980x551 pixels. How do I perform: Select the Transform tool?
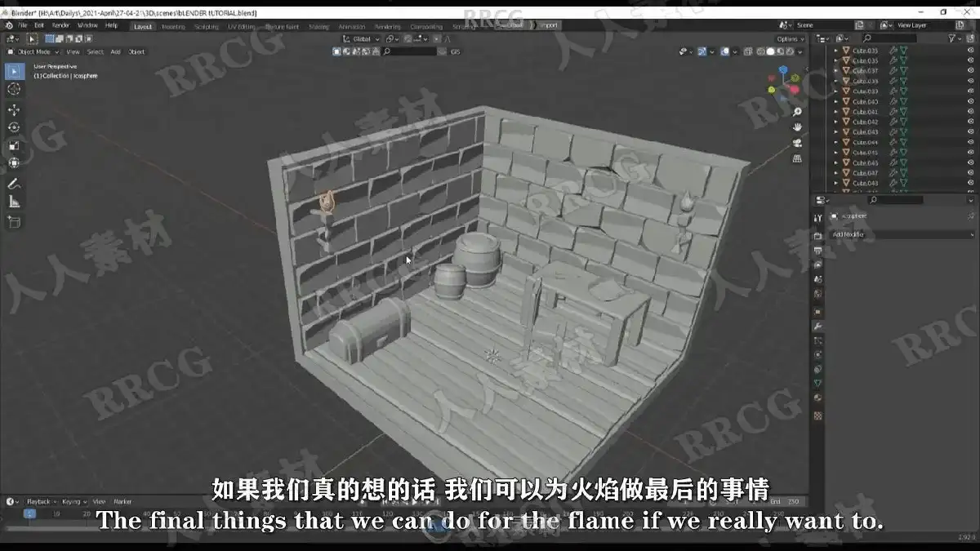(14, 162)
